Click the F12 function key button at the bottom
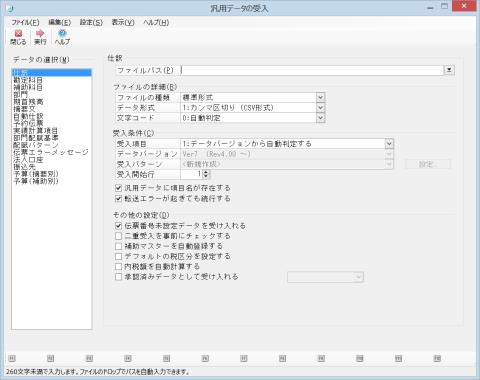This screenshot has width=480, height=380. tap(437, 358)
